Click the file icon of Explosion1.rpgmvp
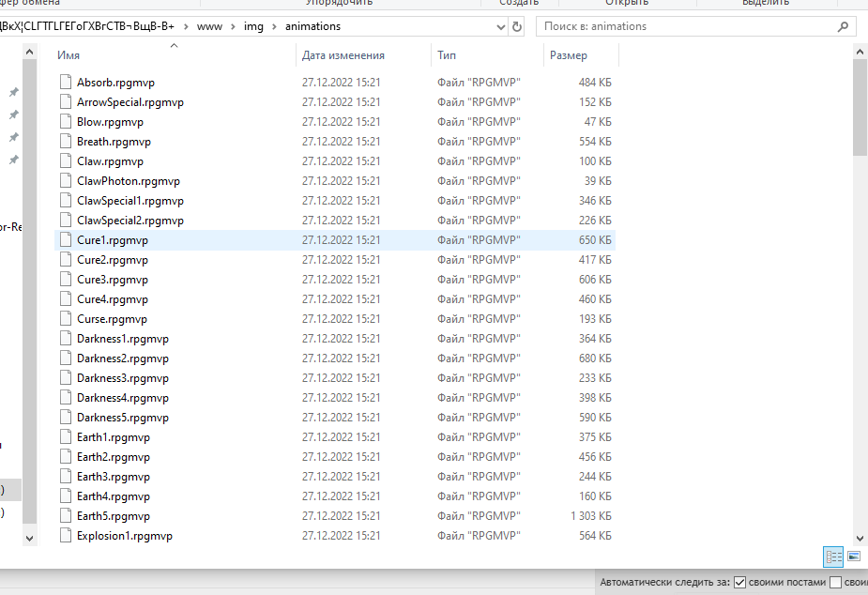 [66, 535]
